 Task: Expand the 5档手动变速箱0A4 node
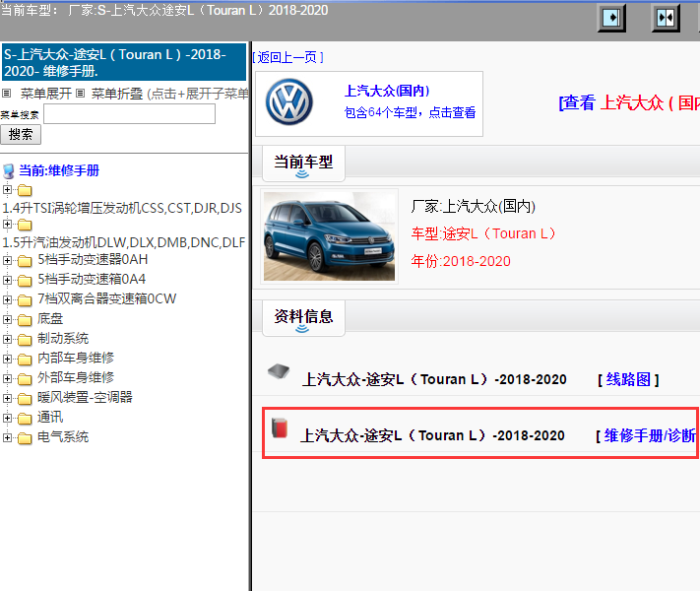(x=7, y=280)
